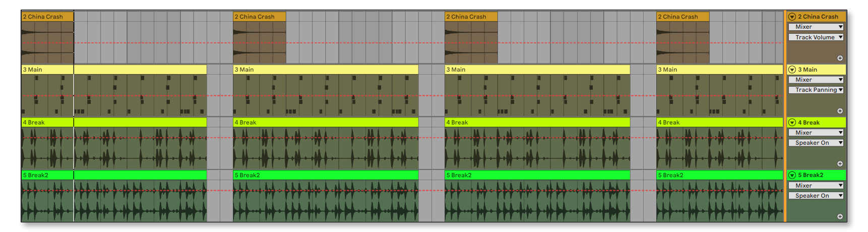Click the plus icon on 3 Main track
868x232 pixels.
840,111
